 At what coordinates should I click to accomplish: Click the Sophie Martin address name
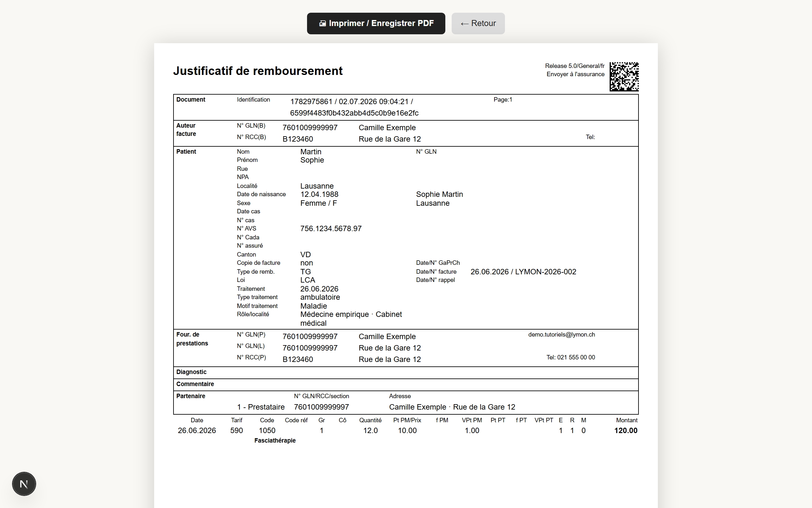click(439, 195)
